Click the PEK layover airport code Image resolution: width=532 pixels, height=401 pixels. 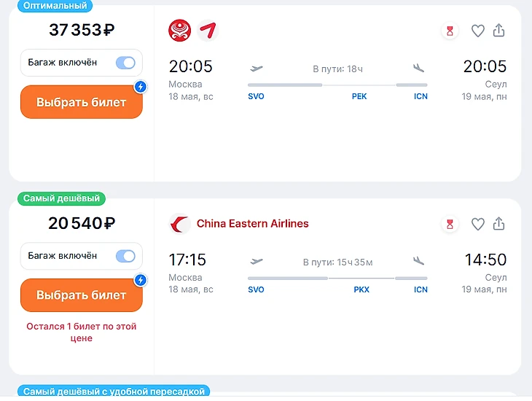click(359, 96)
